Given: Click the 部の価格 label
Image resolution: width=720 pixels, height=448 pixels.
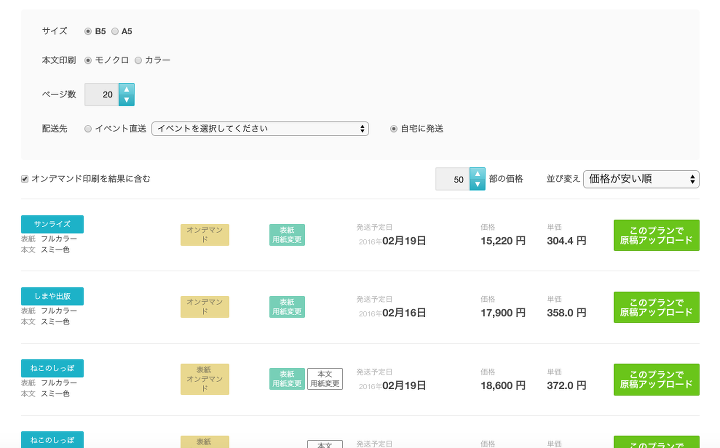Looking at the screenshot, I should pyautogui.click(x=506, y=179).
